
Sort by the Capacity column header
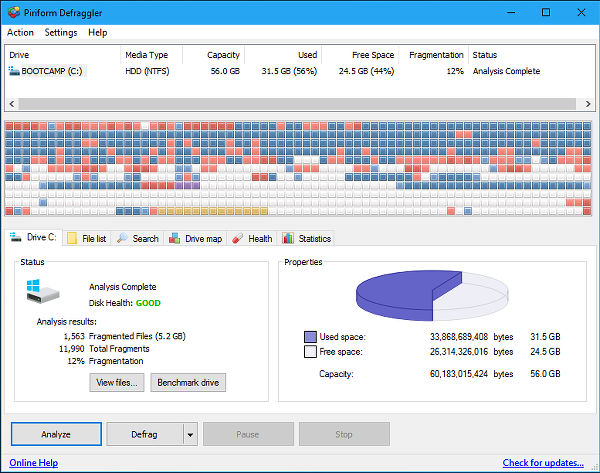tap(214, 55)
